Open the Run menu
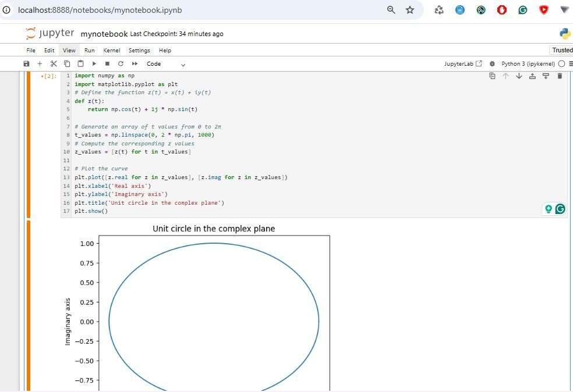 click(x=89, y=50)
